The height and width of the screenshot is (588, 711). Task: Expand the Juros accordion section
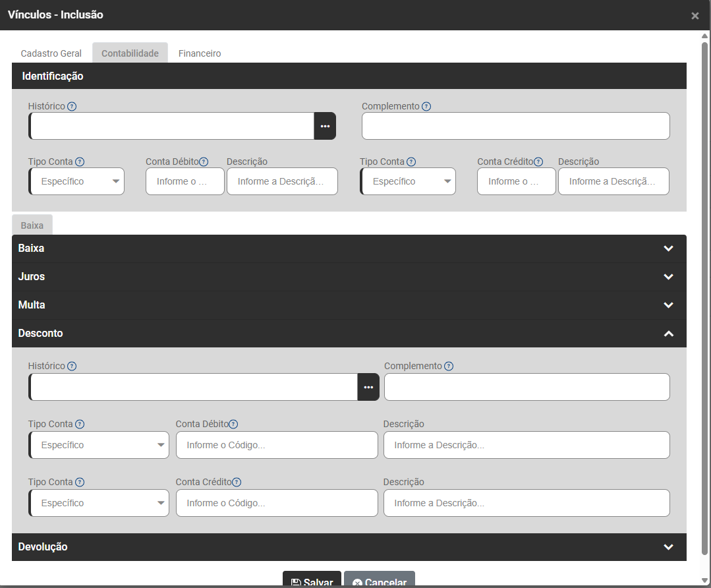(x=349, y=277)
